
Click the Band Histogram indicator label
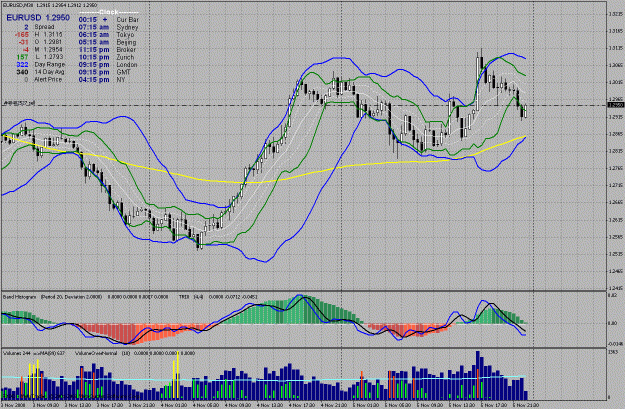[x=20, y=297]
